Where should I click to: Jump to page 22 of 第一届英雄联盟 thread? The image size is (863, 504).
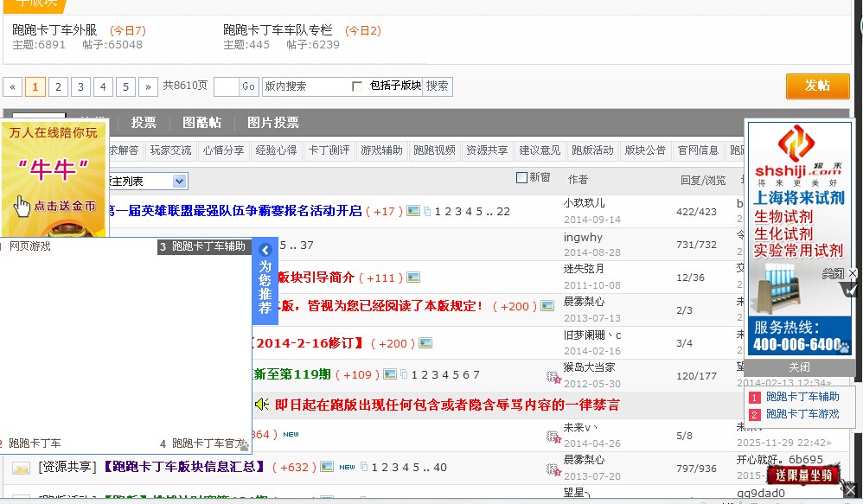click(503, 211)
